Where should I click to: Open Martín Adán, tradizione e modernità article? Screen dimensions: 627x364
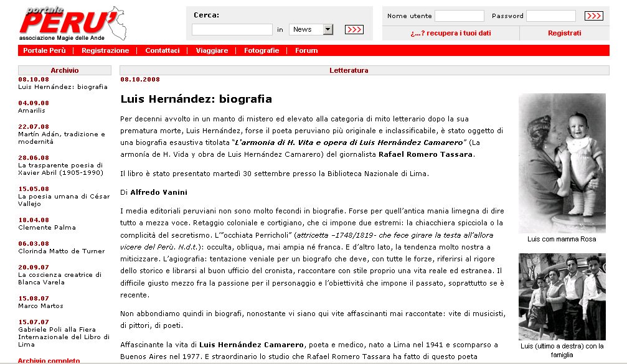(x=62, y=138)
